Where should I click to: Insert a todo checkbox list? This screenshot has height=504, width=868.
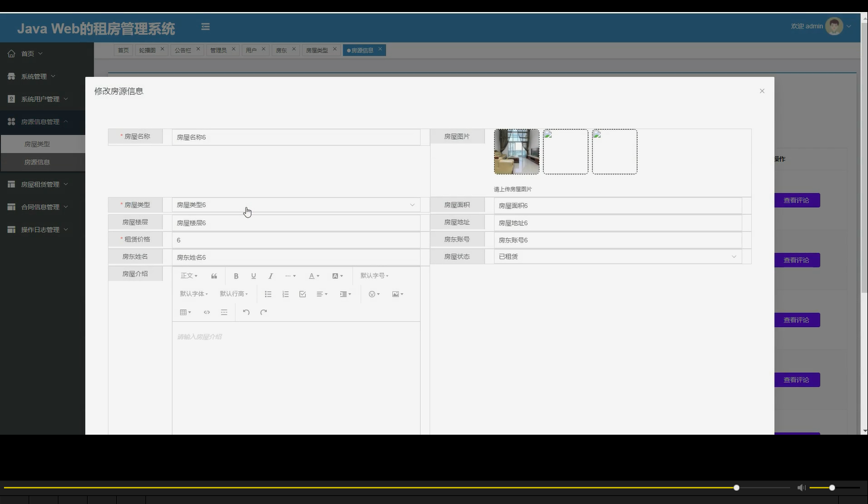[302, 294]
